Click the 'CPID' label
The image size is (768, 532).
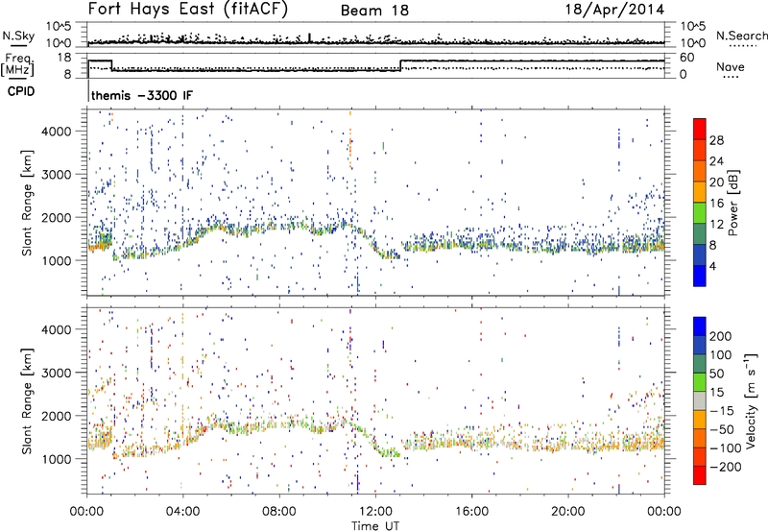click(x=21, y=91)
